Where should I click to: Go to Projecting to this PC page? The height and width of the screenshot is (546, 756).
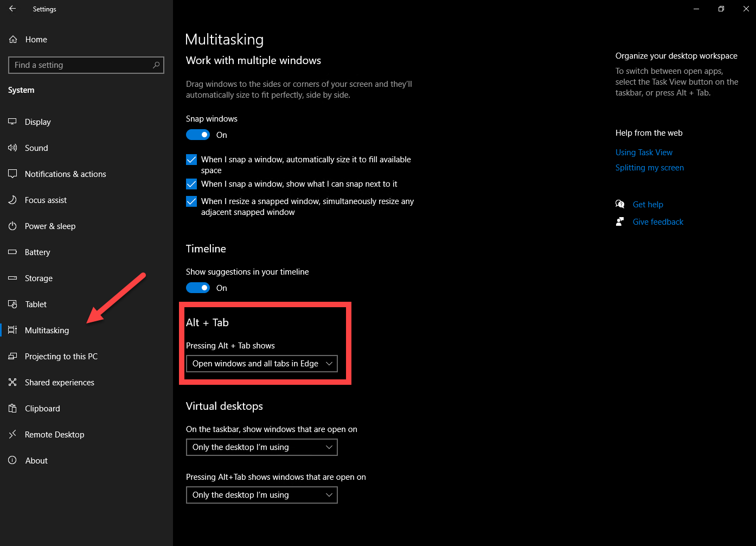(x=61, y=357)
